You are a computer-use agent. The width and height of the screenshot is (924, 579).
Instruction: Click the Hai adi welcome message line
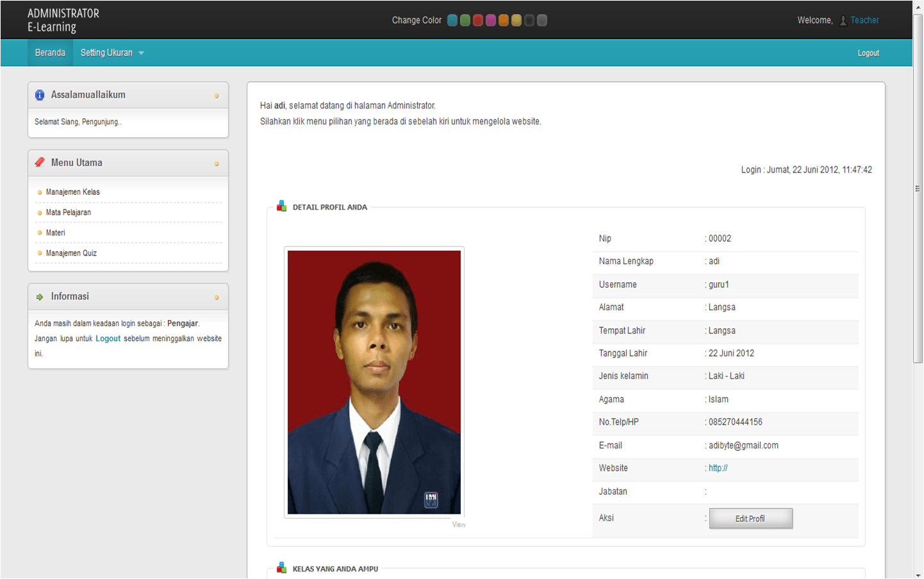(x=348, y=106)
